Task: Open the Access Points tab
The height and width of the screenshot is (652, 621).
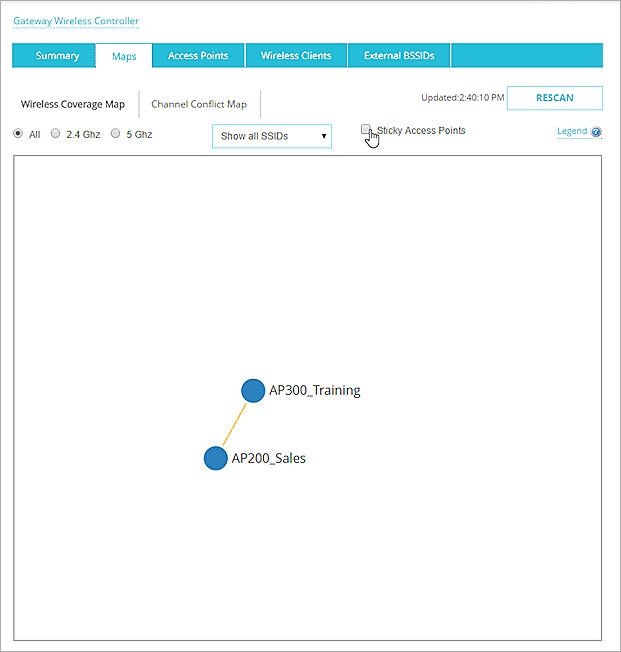Action: pyautogui.click(x=198, y=55)
